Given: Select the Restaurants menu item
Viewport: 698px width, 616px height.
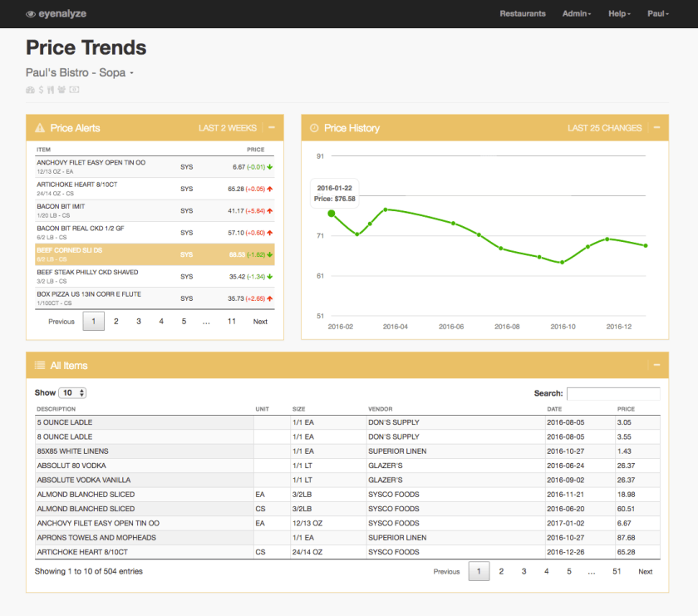Looking at the screenshot, I should click(523, 13).
